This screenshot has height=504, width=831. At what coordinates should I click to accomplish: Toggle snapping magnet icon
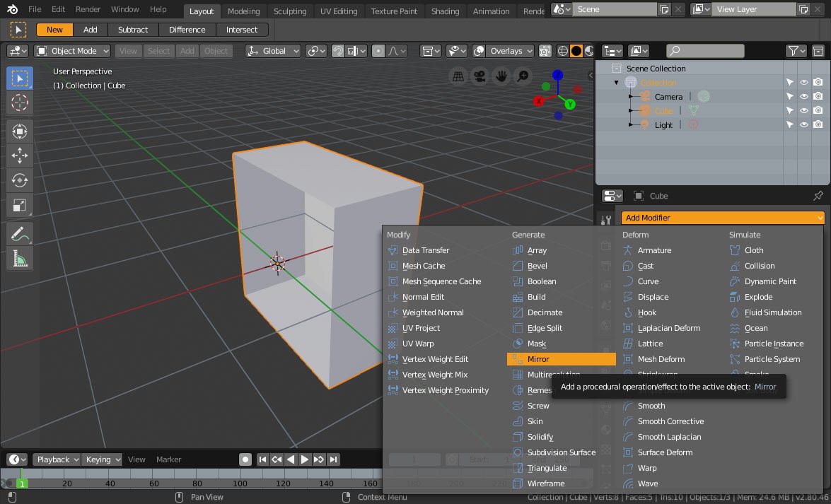pyautogui.click(x=337, y=51)
